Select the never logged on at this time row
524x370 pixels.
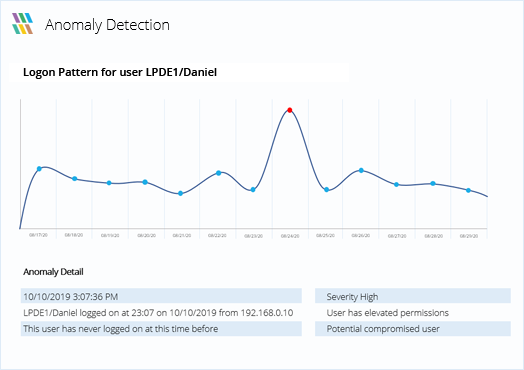point(161,329)
